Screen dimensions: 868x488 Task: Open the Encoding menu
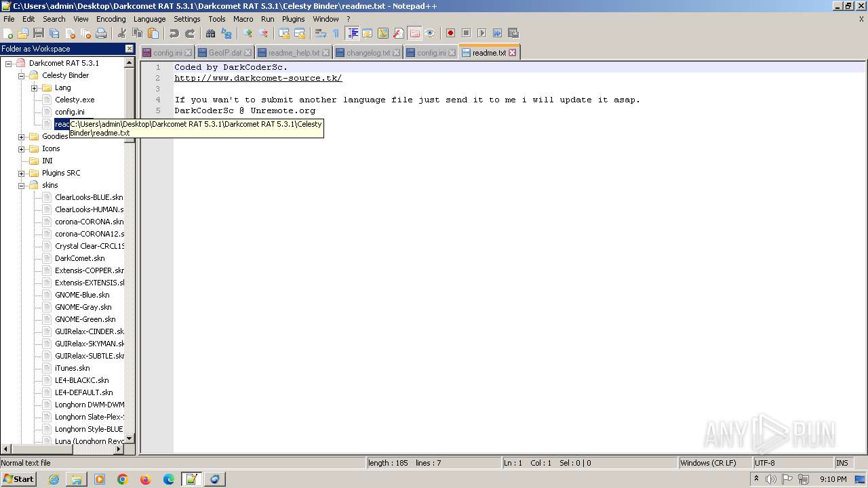point(111,19)
